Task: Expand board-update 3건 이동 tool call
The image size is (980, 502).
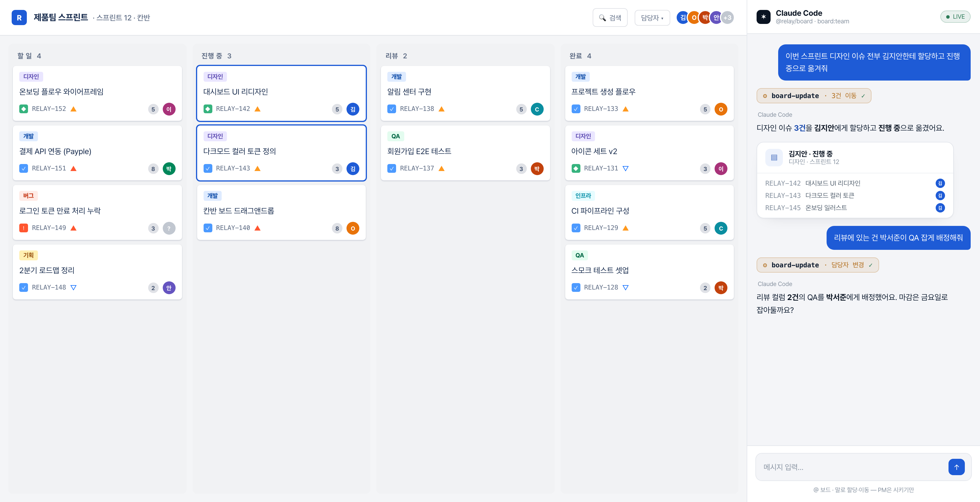Action: (813, 95)
